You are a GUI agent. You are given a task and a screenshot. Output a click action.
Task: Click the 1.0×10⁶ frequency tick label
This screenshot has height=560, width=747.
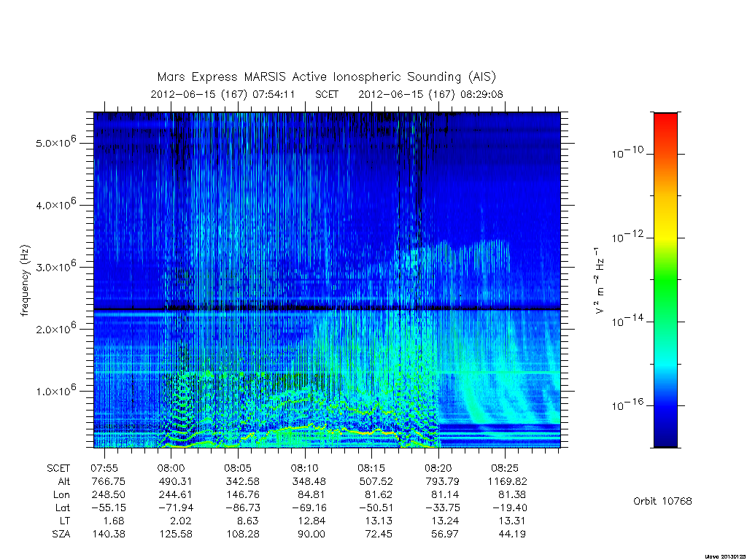pyautogui.click(x=56, y=389)
